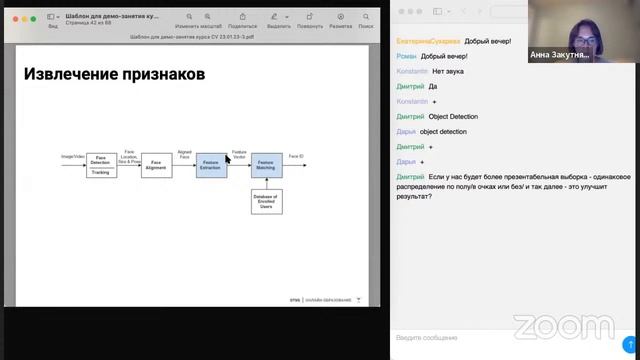Click the Database of Enrolled Users box
Screen dimensions: 640x360
coord(267,202)
